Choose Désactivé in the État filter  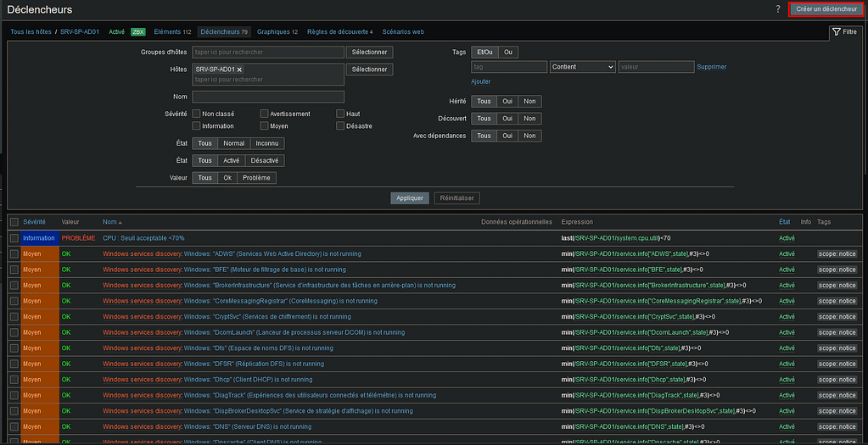click(265, 161)
